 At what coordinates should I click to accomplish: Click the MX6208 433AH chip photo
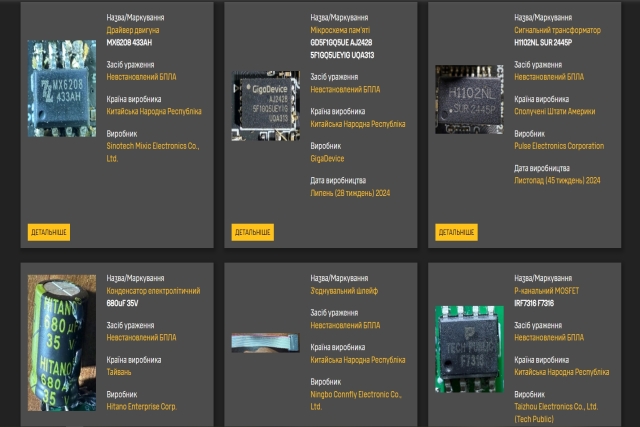(x=62, y=88)
